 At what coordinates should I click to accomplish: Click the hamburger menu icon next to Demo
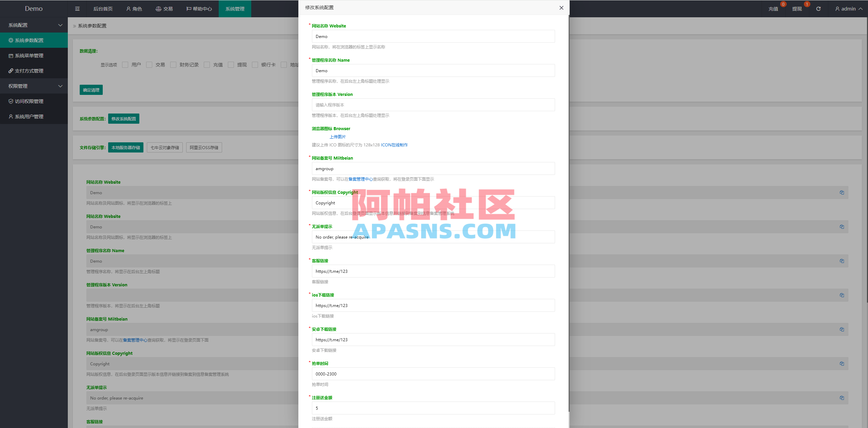(77, 8)
